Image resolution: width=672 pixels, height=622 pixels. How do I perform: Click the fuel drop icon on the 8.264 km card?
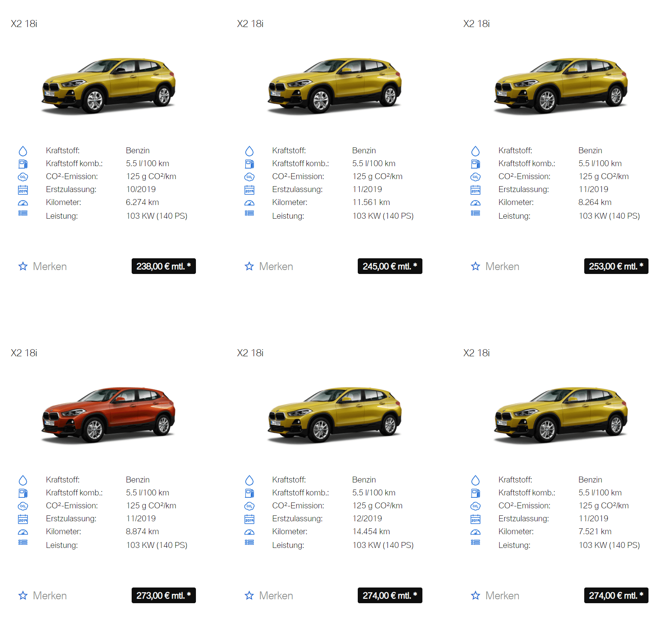pyautogui.click(x=475, y=151)
